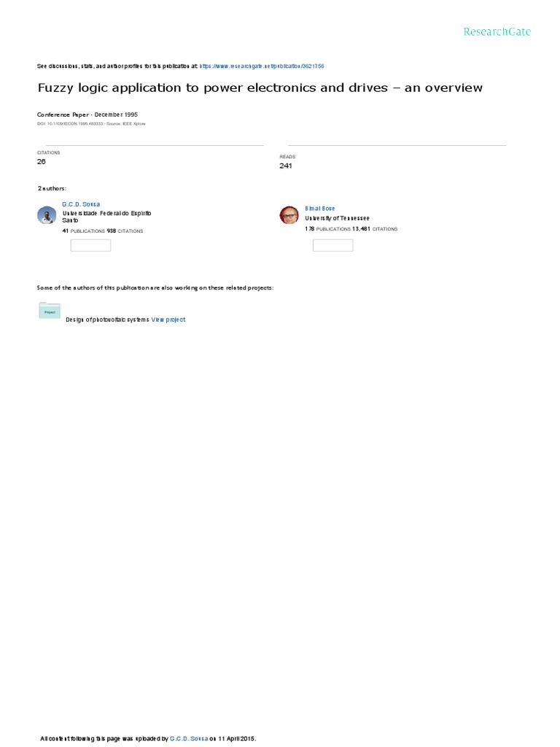Click Universidade Federal do Espirito Santo affiliation
This screenshot has width=560, height=747.
click(x=106, y=217)
